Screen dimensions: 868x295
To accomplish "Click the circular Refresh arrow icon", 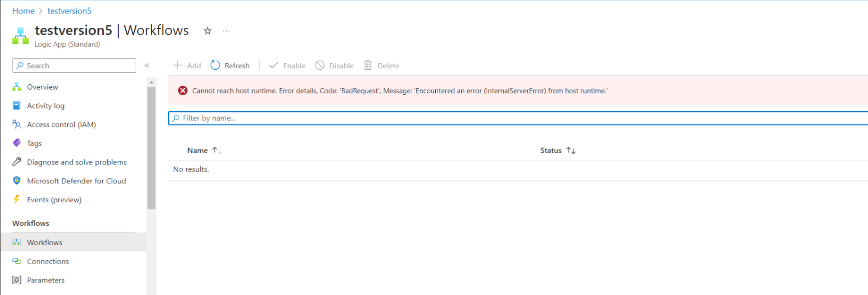I will click(x=215, y=65).
